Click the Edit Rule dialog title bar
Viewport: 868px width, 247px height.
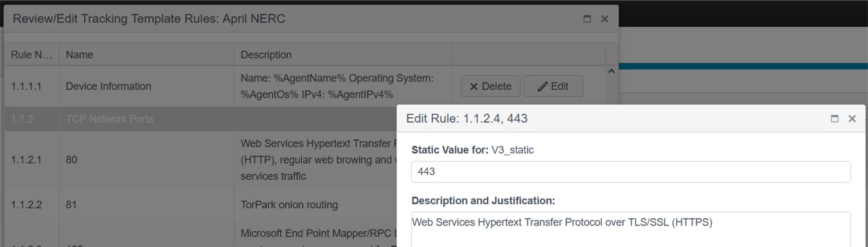click(614, 119)
